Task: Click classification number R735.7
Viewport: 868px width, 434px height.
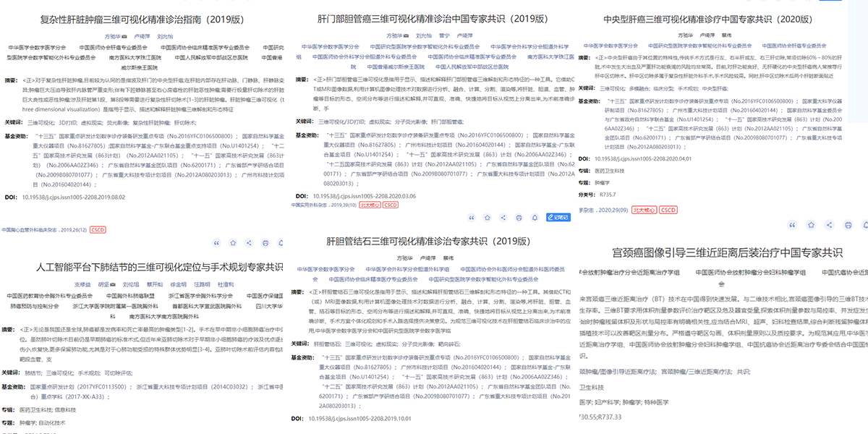Action: point(608,195)
